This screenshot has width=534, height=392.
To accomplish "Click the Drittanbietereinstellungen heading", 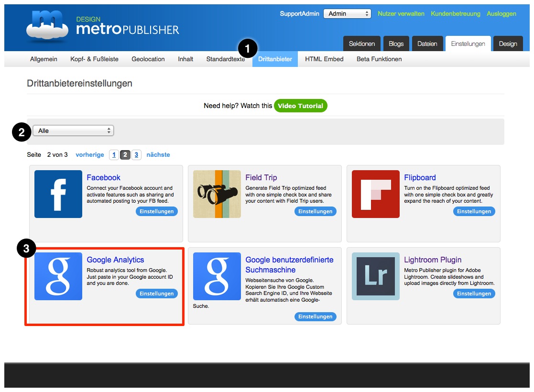I will click(x=79, y=84).
